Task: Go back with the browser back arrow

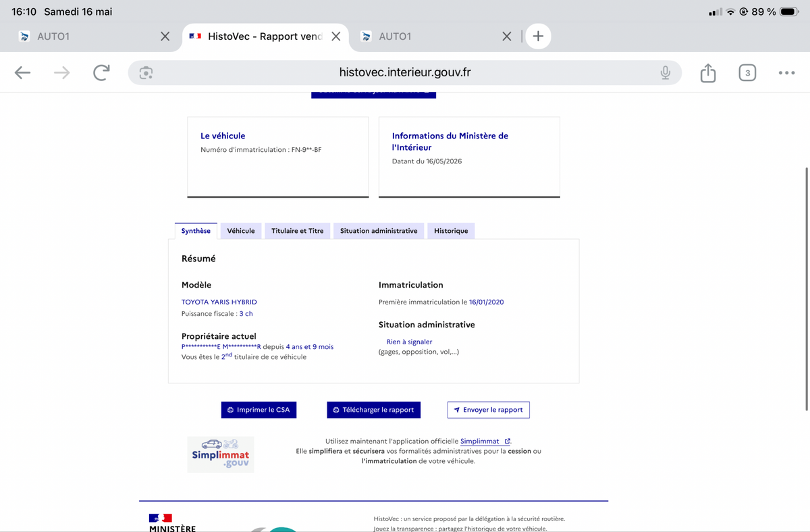Action: pyautogui.click(x=23, y=73)
